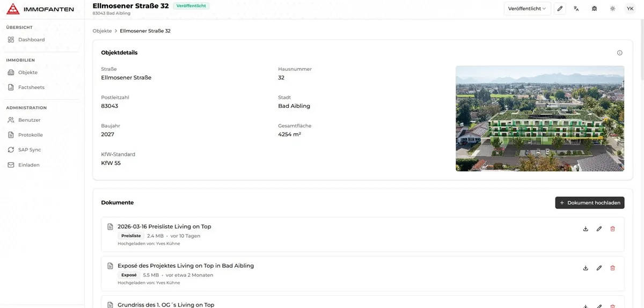Open the YK user avatar menu

coord(630,9)
